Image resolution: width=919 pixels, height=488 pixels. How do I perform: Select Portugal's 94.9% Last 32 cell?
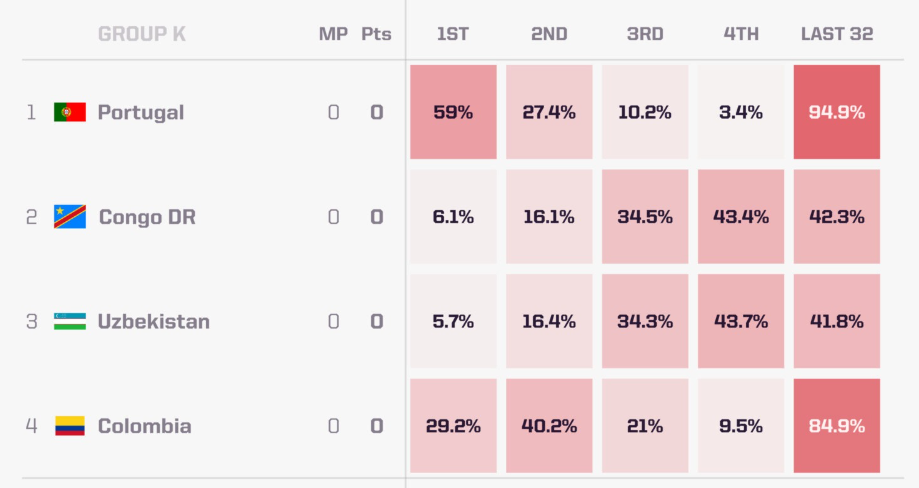[837, 112]
